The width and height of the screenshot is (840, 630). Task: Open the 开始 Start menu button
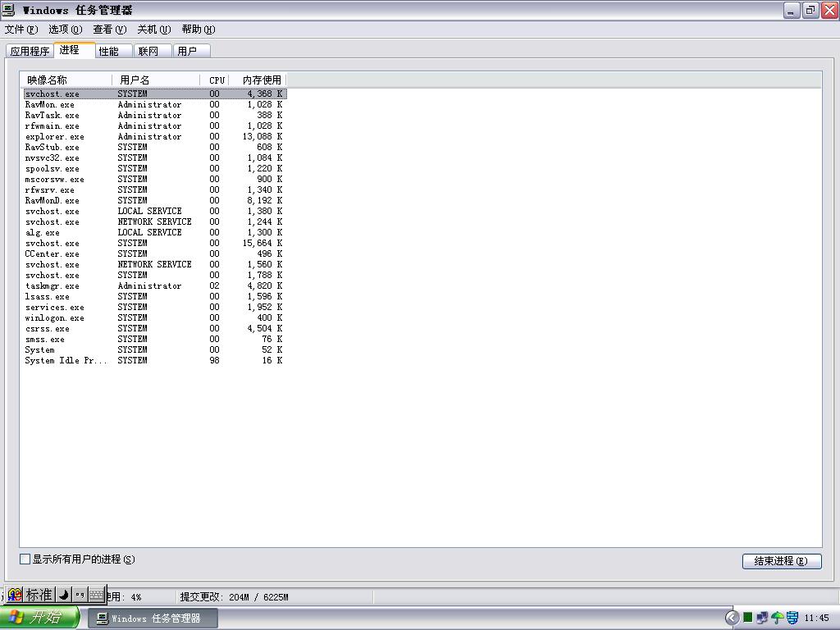pyautogui.click(x=39, y=618)
